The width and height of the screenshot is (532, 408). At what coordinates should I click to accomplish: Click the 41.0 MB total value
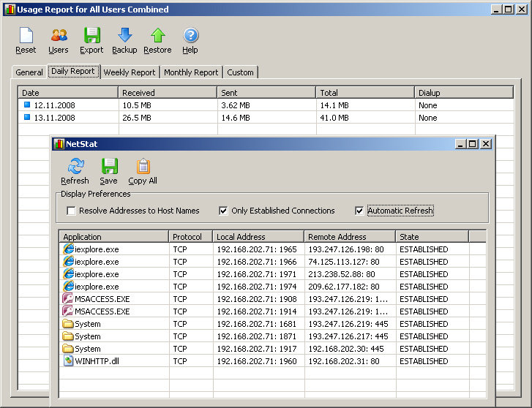click(x=334, y=118)
